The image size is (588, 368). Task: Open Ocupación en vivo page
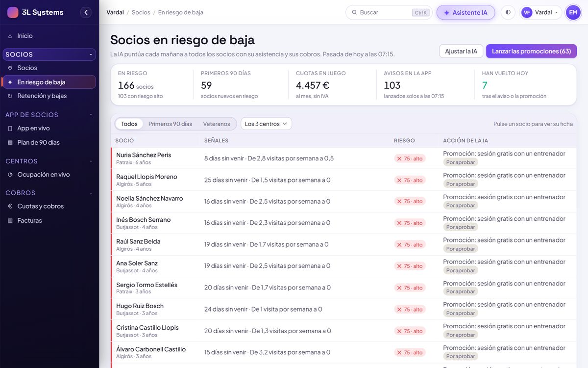coord(49,175)
